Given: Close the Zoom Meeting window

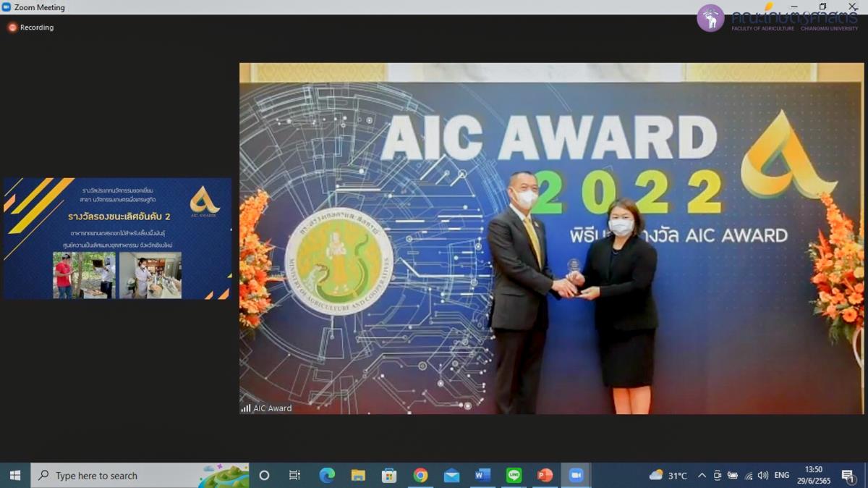Looking at the screenshot, I should [852, 7].
